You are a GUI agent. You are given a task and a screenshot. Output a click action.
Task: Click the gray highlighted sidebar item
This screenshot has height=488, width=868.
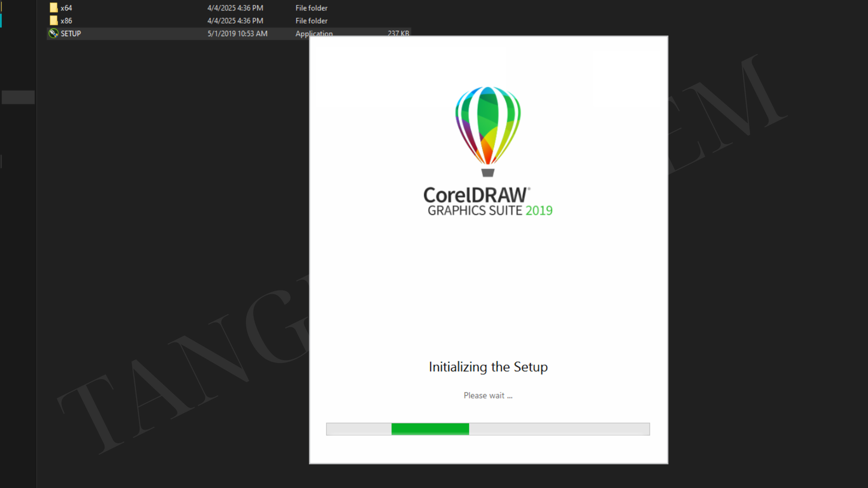pos(18,97)
